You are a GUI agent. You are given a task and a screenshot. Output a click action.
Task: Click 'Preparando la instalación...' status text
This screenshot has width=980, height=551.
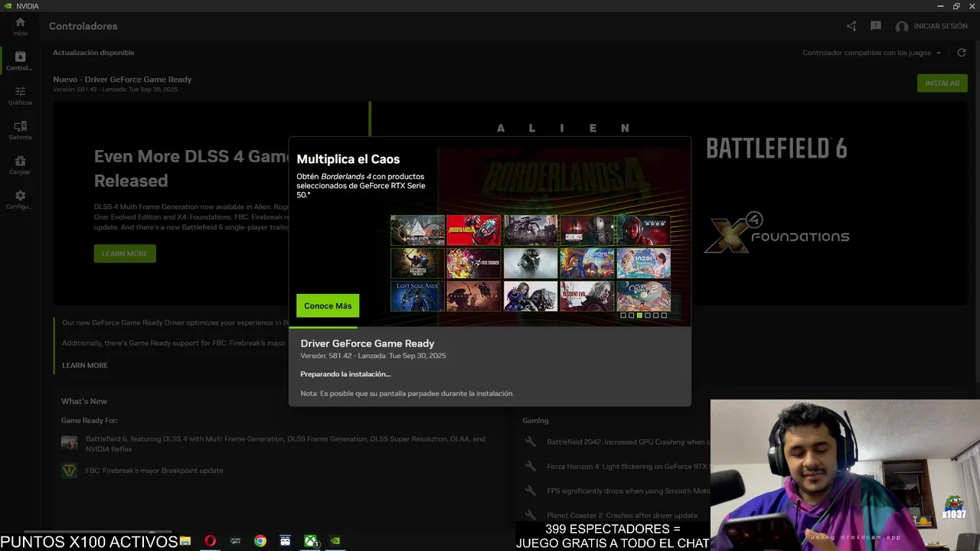345,374
